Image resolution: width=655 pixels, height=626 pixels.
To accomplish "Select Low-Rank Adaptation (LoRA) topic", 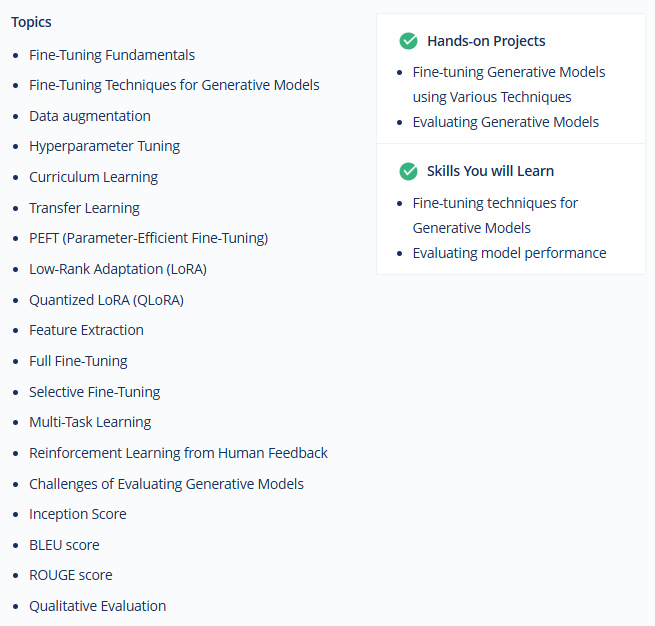I will [118, 269].
